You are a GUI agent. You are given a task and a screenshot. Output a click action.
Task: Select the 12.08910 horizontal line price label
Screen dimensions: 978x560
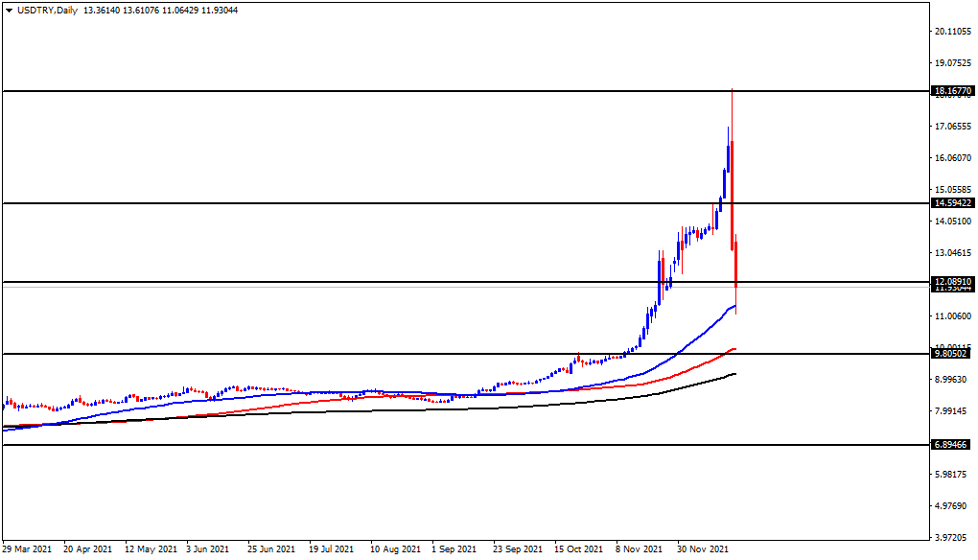click(952, 282)
